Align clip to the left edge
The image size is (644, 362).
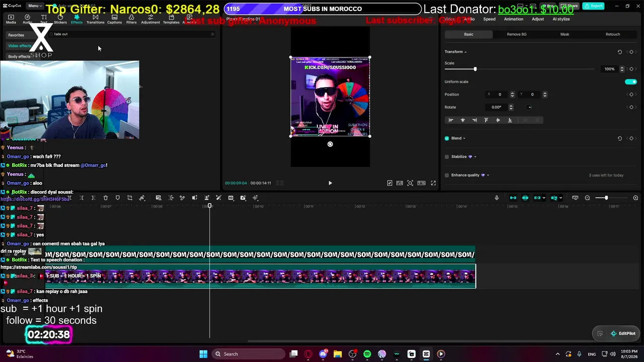click(x=451, y=120)
